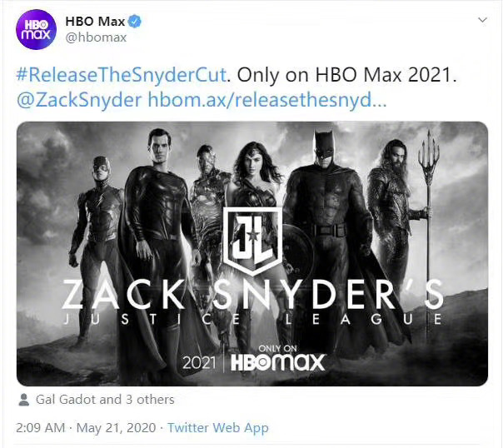Open the 2:09 AM timestamp
The width and height of the screenshot is (503, 448).
(40, 428)
